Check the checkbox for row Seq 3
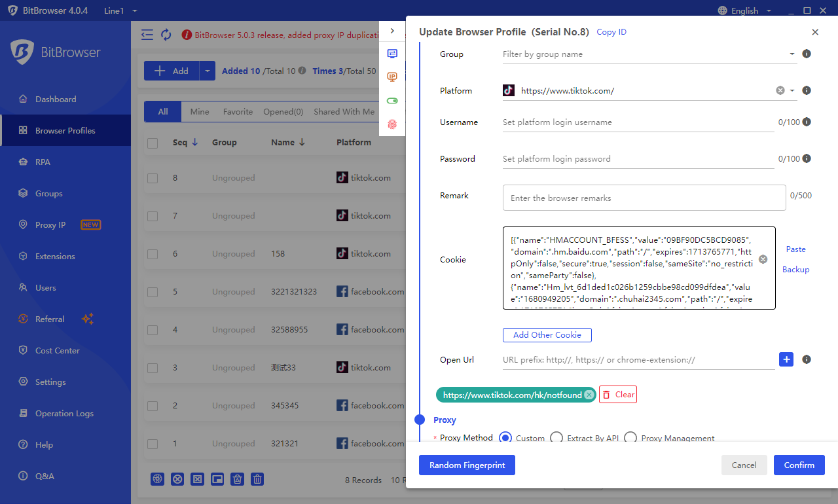This screenshot has width=838, height=504. pyautogui.click(x=153, y=368)
